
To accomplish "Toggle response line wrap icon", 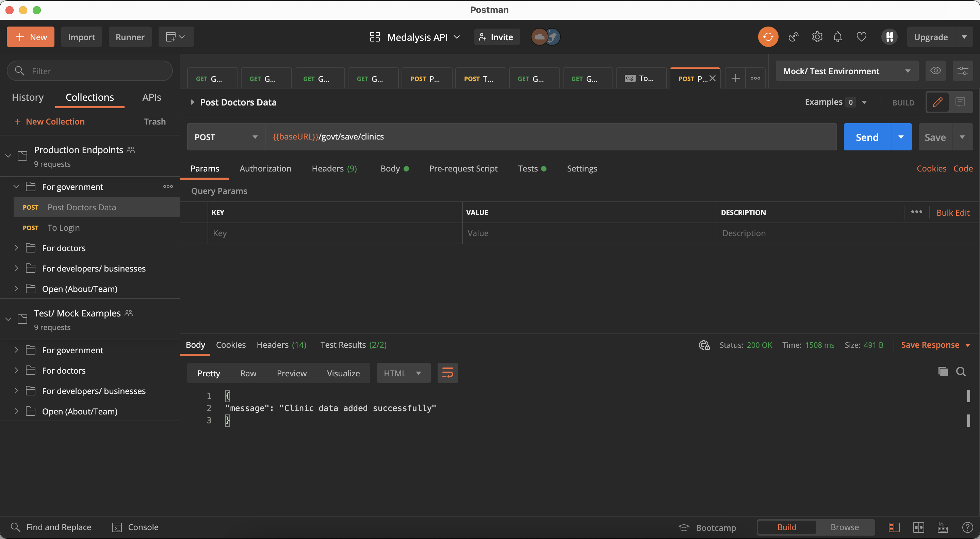I will click(x=447, y=373).
